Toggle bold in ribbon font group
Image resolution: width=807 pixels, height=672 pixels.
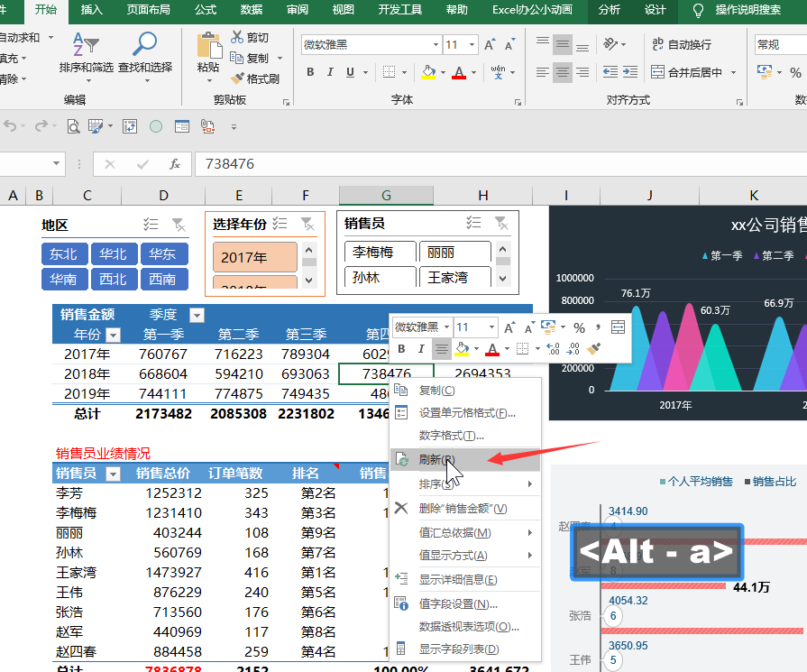(310, 72)
